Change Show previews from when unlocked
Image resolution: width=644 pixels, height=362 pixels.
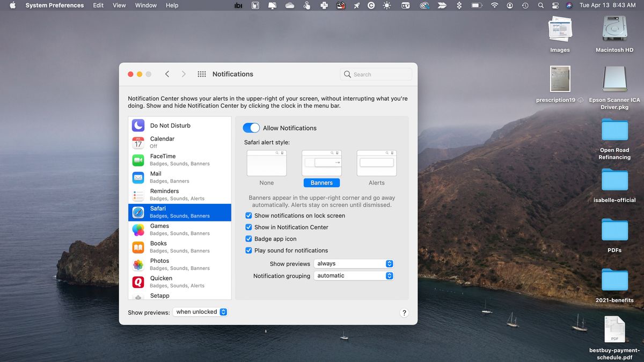point(200,312)
